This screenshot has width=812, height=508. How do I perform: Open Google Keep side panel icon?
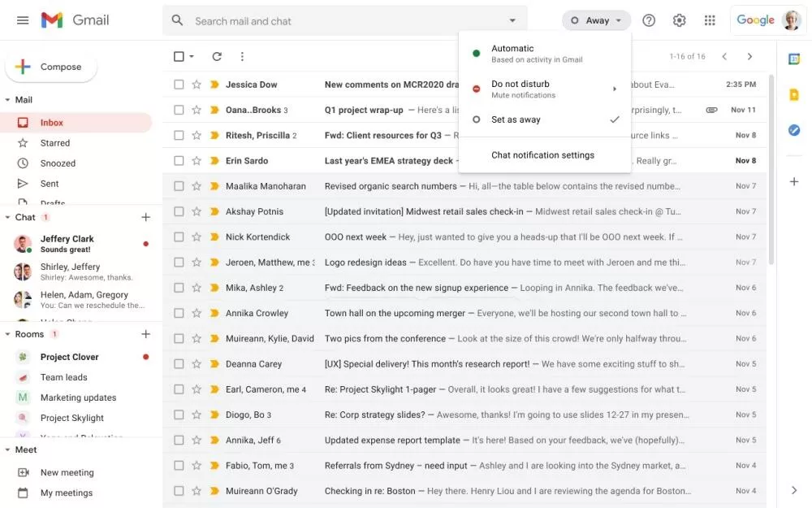pyautogui.click(x=794, y=94)
